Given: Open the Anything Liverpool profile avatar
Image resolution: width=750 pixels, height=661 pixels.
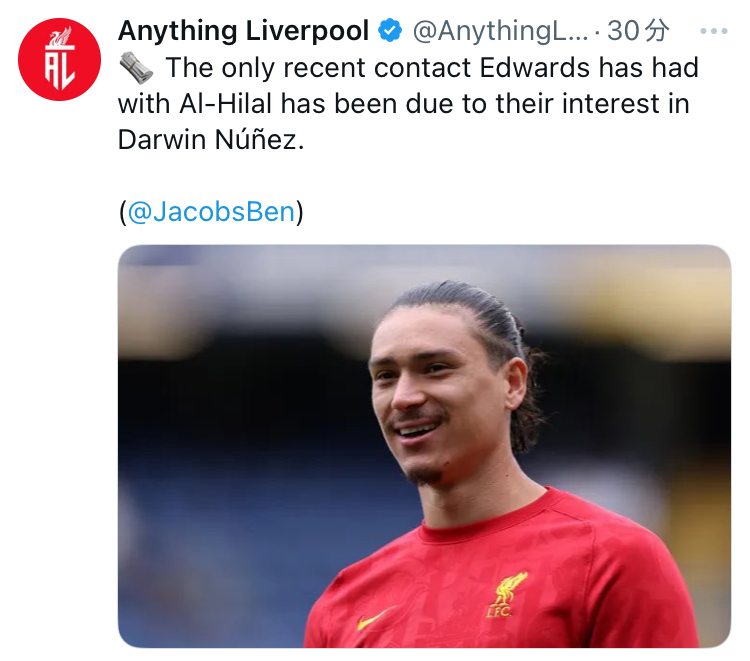Looking at the screenshot, I should click(59, 60).
